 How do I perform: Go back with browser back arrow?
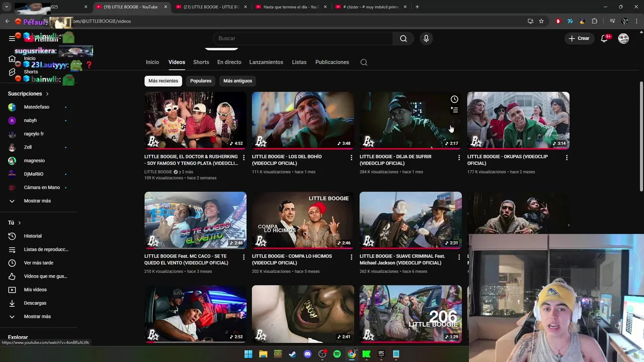(7, 21)
